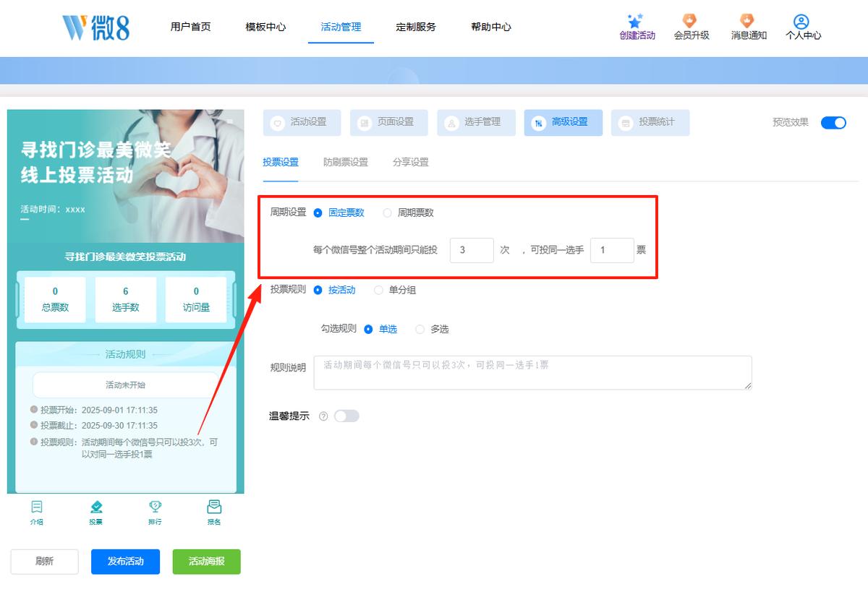This screenshot has width=868, height=592.
Task: Open 会员升级 badge icon
Action: pos(691,21)
